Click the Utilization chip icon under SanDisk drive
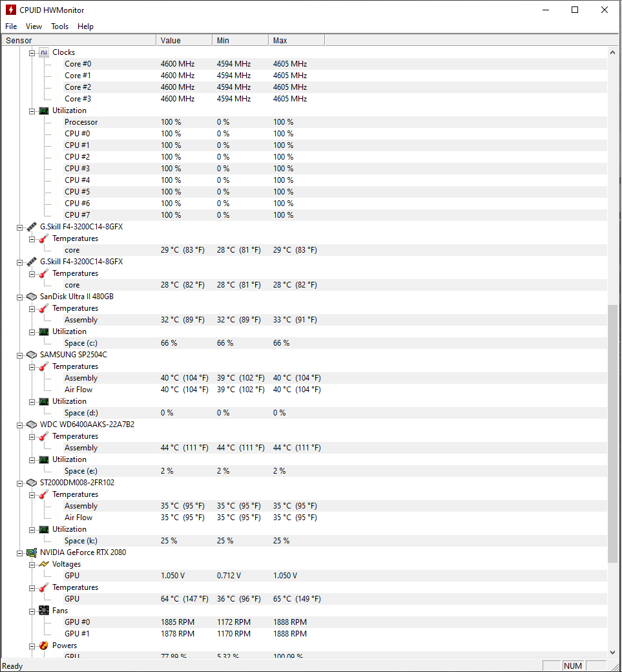 tap(44, 331)
